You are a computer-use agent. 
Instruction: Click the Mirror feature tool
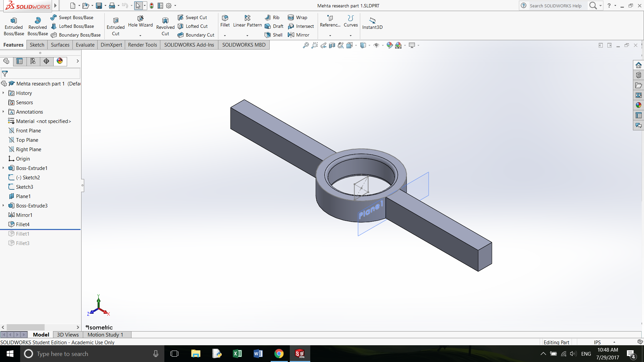[x=299, y=35]
